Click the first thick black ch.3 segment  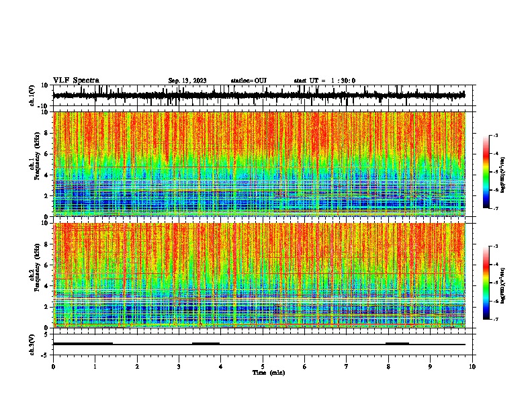point(83,344)
